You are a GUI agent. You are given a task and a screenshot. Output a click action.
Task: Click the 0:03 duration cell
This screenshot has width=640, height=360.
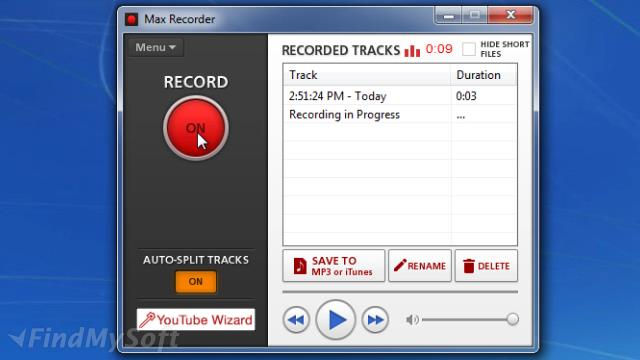(466, 96)
